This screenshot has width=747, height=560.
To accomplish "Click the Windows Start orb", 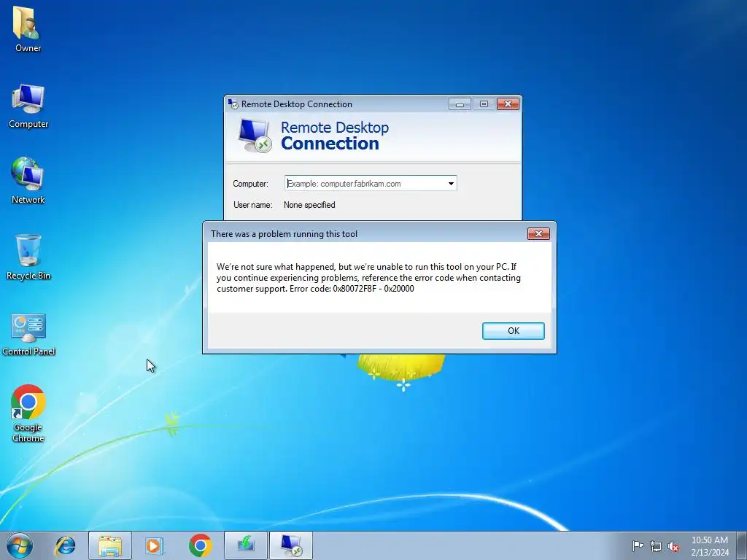I will pyautogui.click(x=20, y=545).
